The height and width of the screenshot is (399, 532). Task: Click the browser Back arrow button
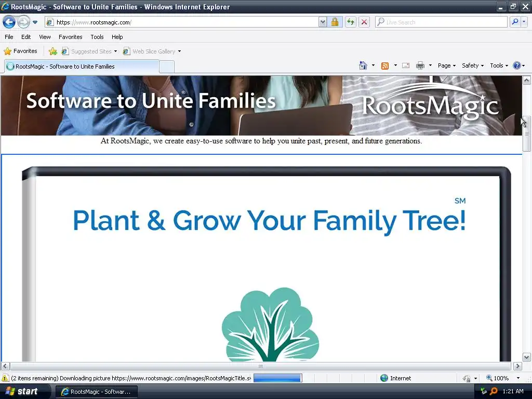[9, 22]
